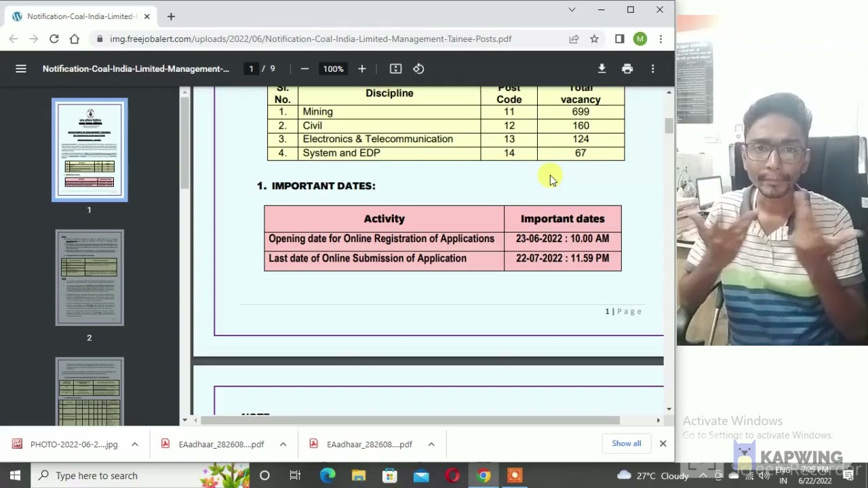
Task: Close the downloads bar
Action: (x=663, y=443)
